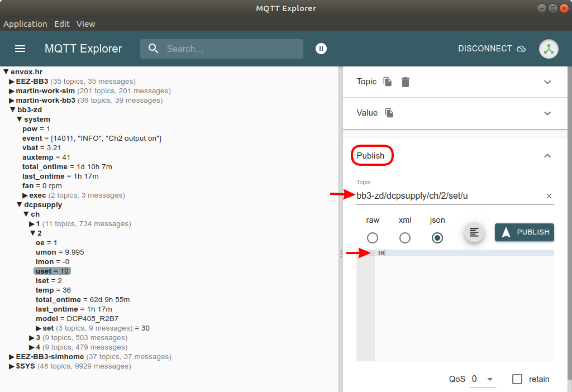Select the vbat = 3.21 topic
The height and width of the screenshot is (392, 572).
[x=41, y=147]
